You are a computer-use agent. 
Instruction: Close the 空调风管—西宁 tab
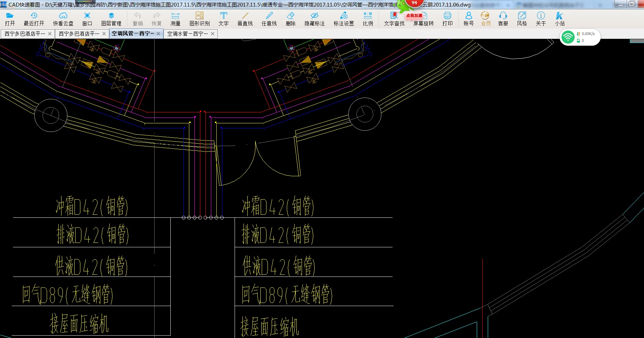pyautogui.click(x=158, y=34)
